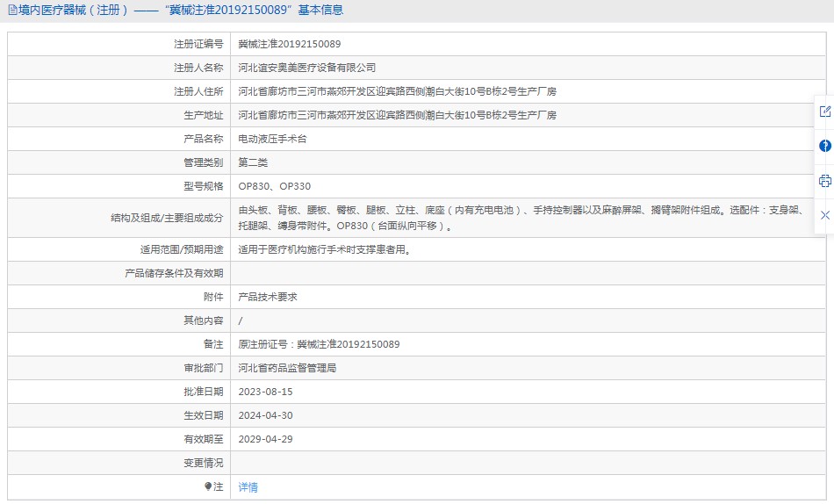Click approving department 河北省药品监督管理局
Image resolution: width=834 pixels, height=504 pixels.
287,368
